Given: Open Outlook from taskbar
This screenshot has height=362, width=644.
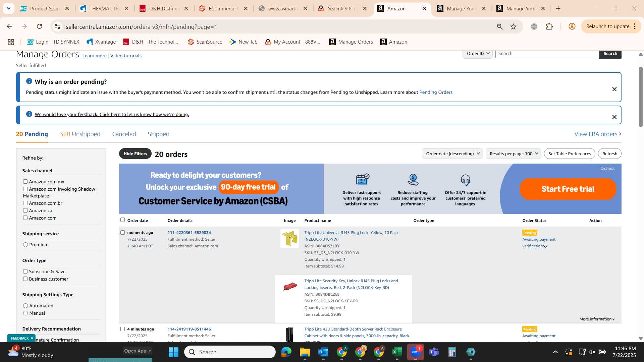Looking at the screenshot, I should pos(323,352).
